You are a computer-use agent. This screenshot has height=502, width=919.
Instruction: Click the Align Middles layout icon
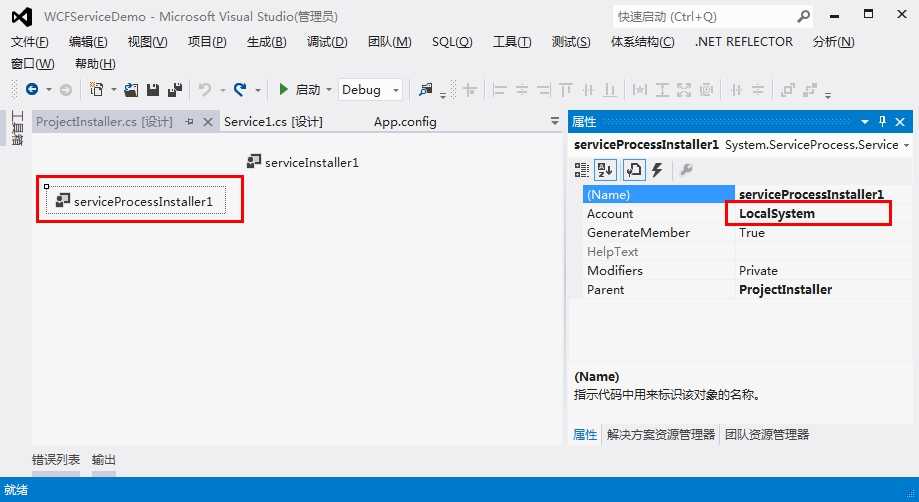coord(588,90)
